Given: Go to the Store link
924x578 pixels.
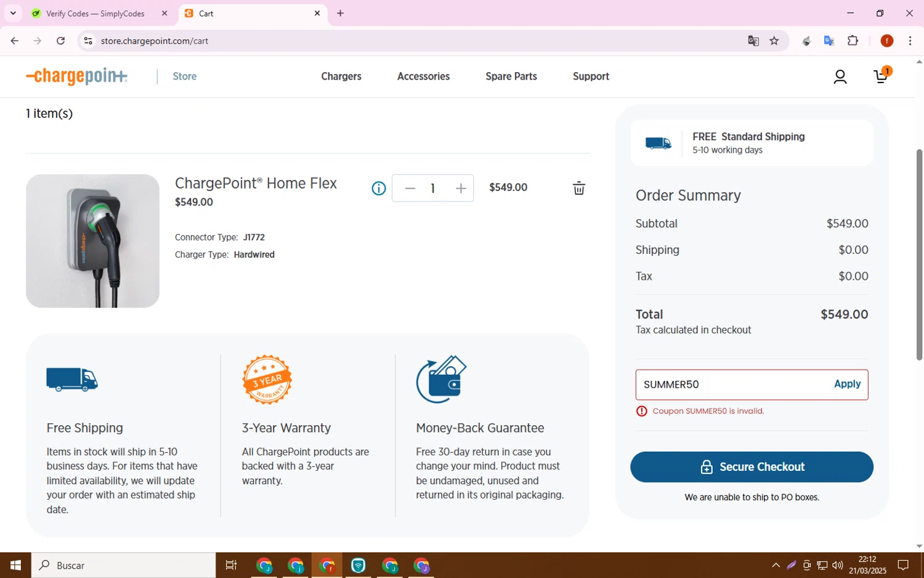Looking at the screenshot, I should pyautogui.click(x=185, y=76).
